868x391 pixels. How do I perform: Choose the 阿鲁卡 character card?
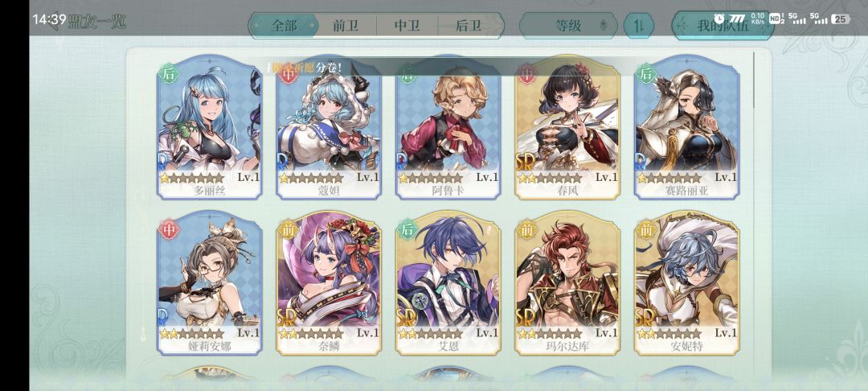tap(448, 127)
